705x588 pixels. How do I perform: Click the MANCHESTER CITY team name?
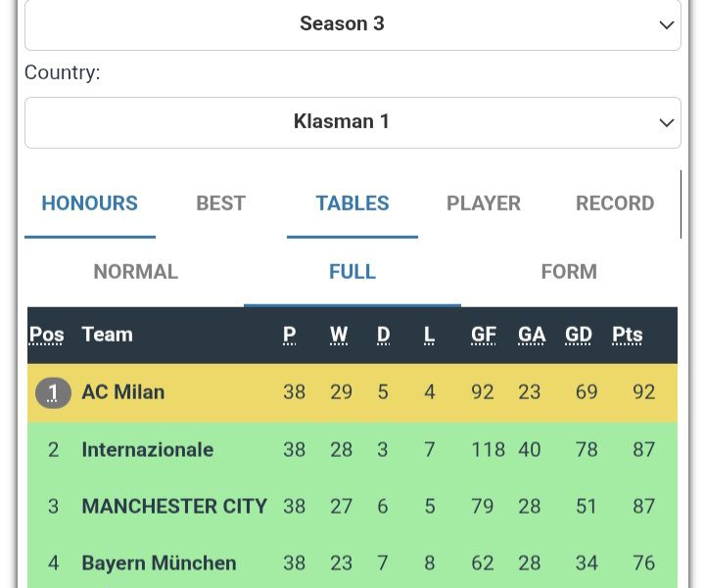coord(174,507)
